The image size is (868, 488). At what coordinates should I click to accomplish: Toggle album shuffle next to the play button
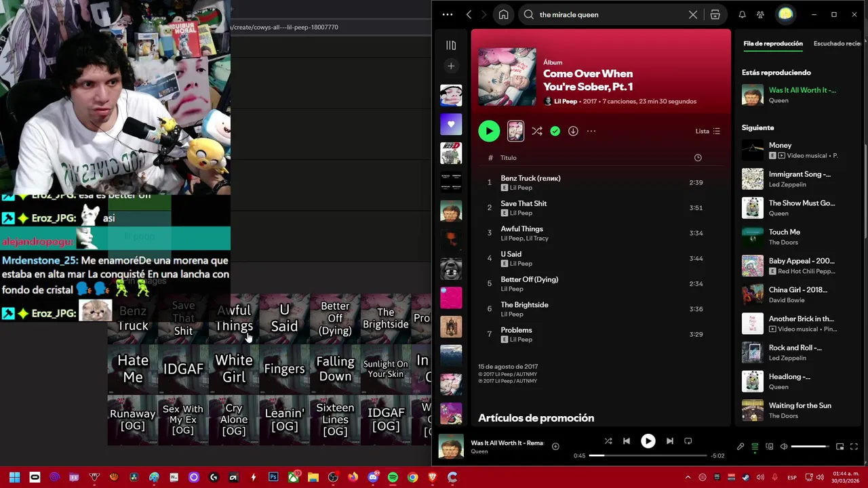(537, 131)
